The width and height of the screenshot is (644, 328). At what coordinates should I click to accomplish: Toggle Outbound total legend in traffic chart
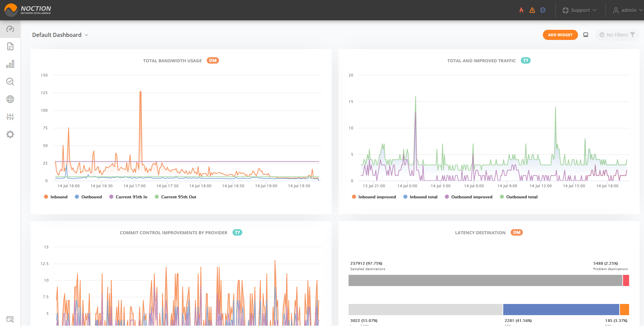518,197
